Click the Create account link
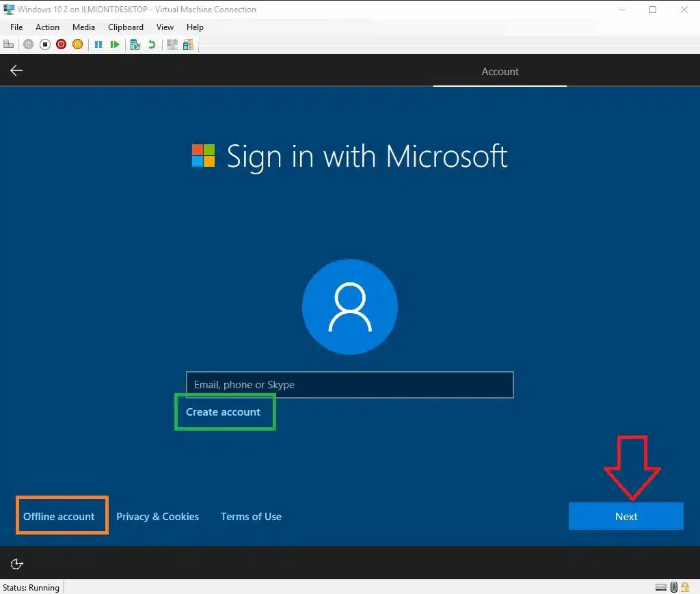This screenshot has width=700, height=594. (x=223, y=412)
